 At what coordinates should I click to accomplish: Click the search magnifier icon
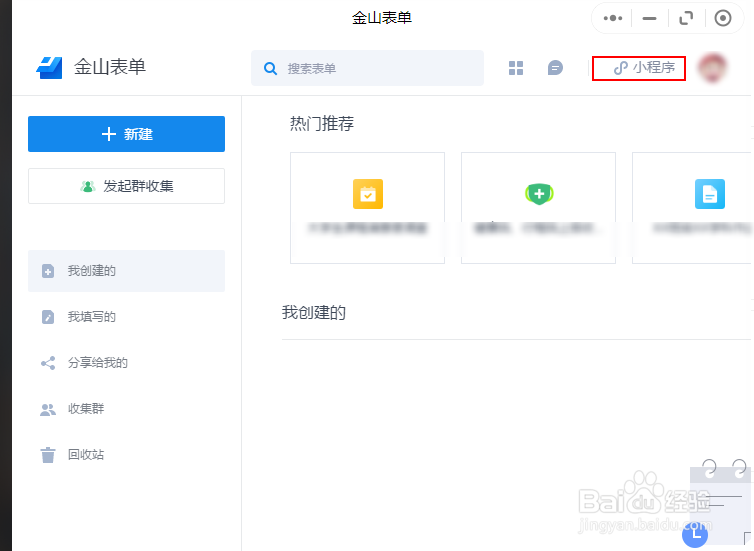click(x=270, y=68)
